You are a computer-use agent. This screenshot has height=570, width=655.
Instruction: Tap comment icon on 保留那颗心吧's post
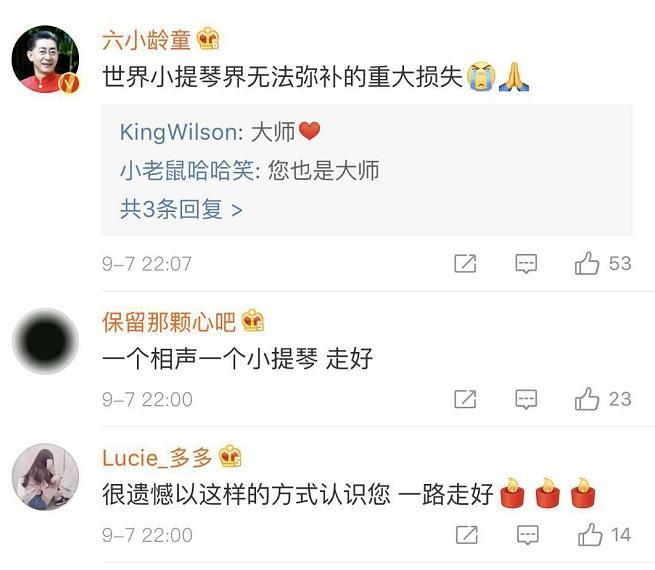(526, 400)
